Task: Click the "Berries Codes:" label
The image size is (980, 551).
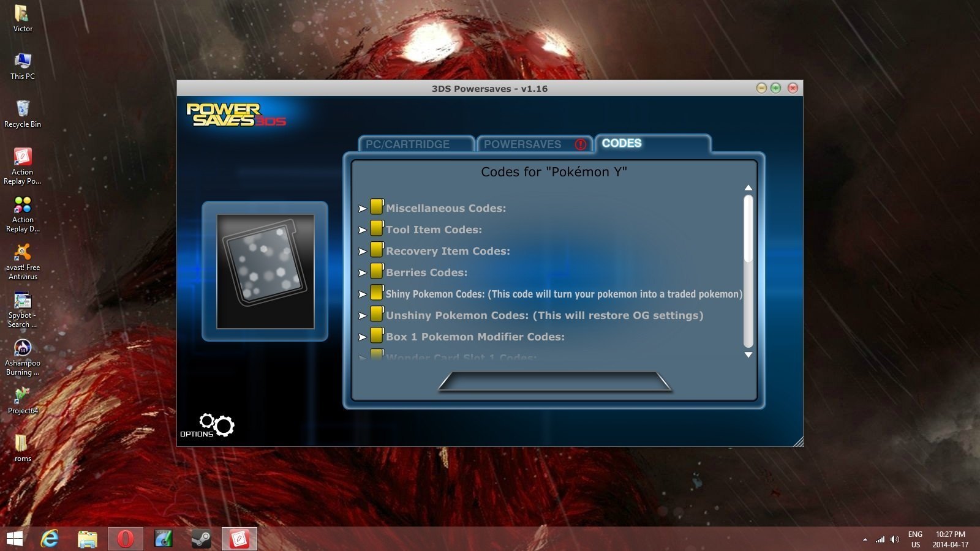Action: point(426,272)
